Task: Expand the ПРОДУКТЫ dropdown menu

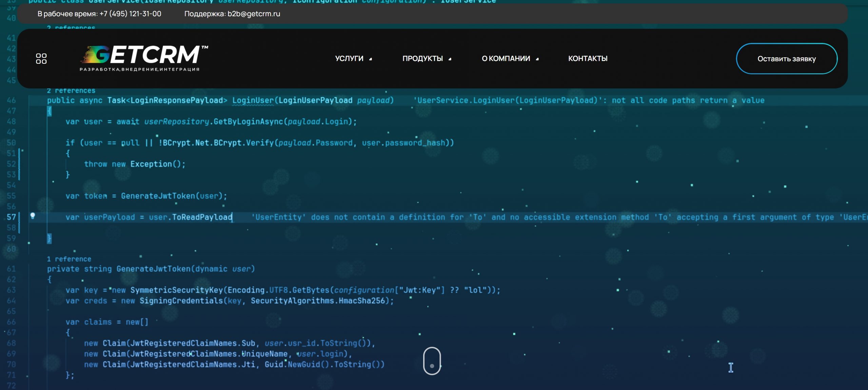Action: click(x=427, y=59)
